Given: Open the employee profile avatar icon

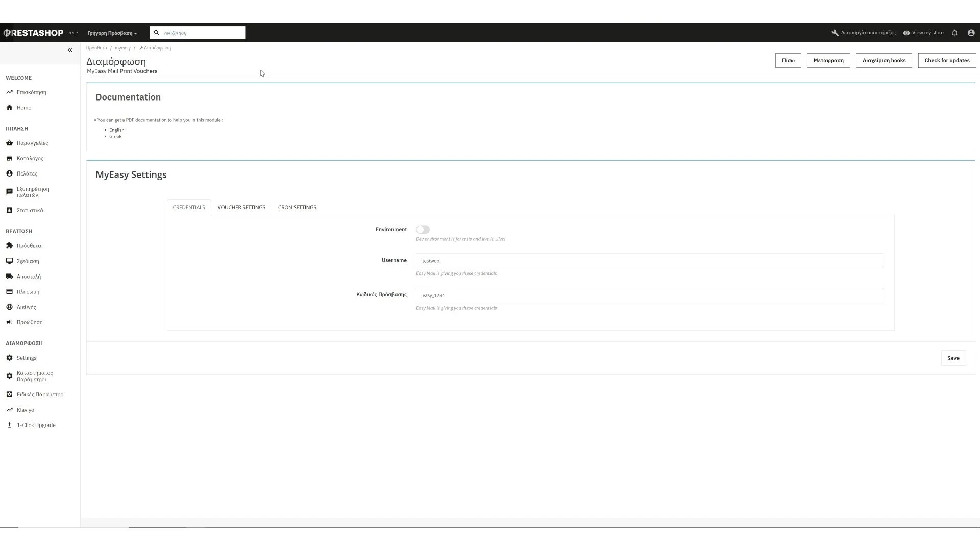Looking at the screenshot, I should 971,33.
